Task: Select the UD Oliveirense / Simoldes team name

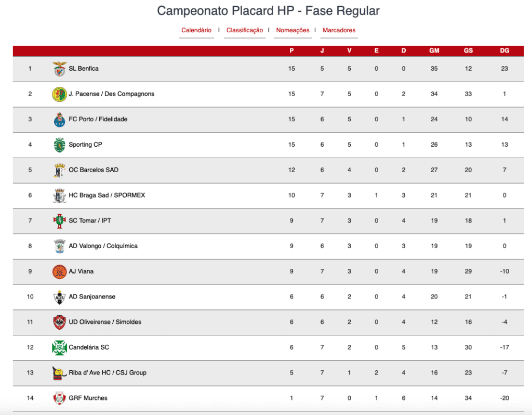Action: 105,322
